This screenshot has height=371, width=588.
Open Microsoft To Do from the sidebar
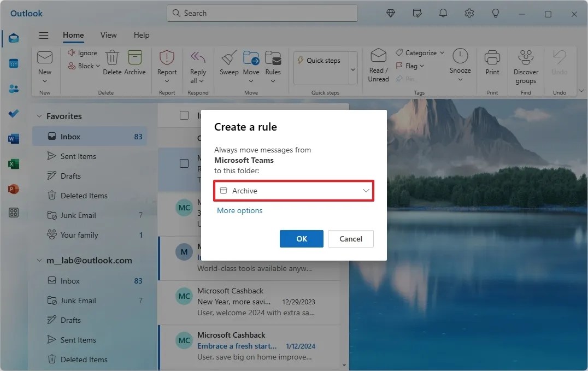point(14,114)
